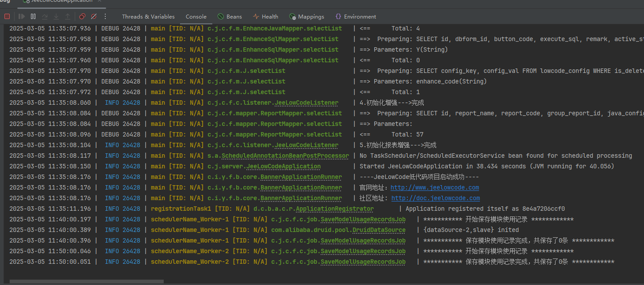Click DruidDataSource class link in log
Screen dimensions: 644x285
[379, 230]
